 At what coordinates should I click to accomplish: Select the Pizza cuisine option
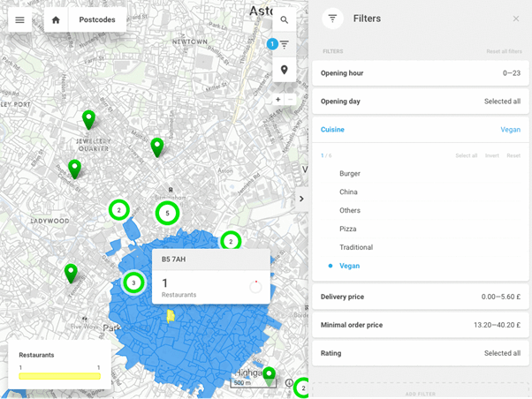click(348, 229)
